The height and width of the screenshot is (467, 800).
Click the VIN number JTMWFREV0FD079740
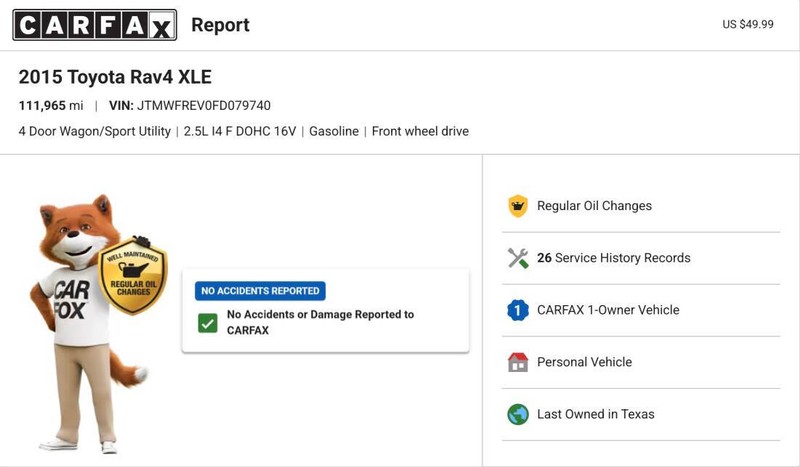204,106
